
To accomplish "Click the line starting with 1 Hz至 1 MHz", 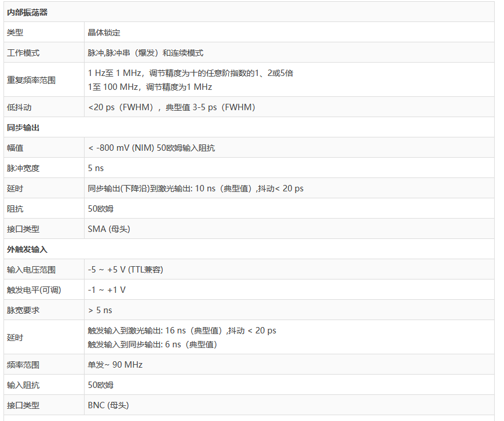I will pos(191,73).
